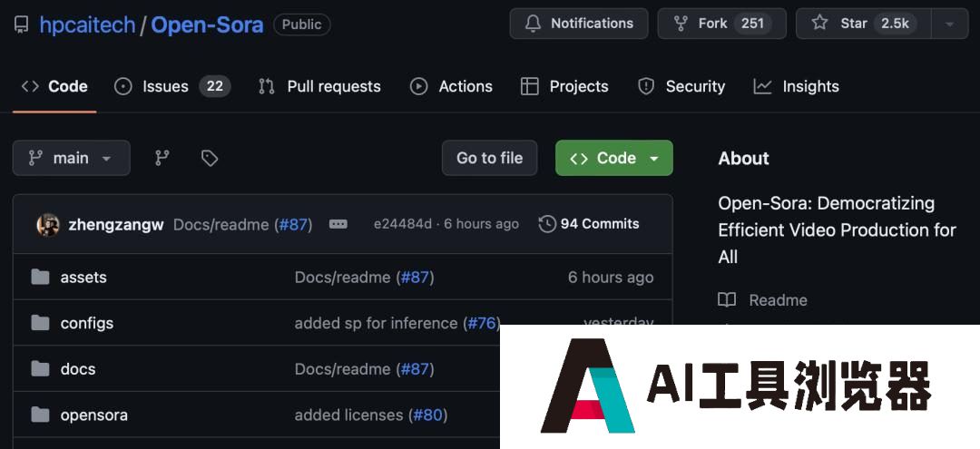
Task: Open the opensora folder
Action: tap(94, 415)
